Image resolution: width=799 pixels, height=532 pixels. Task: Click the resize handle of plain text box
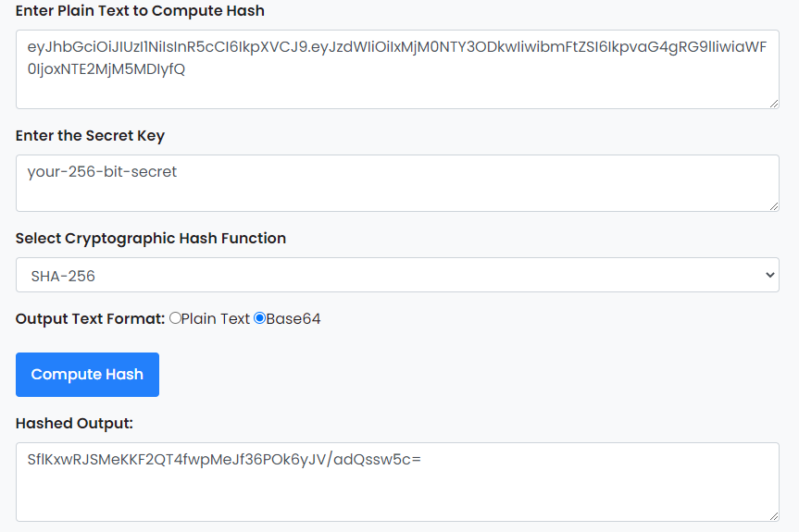773,103
